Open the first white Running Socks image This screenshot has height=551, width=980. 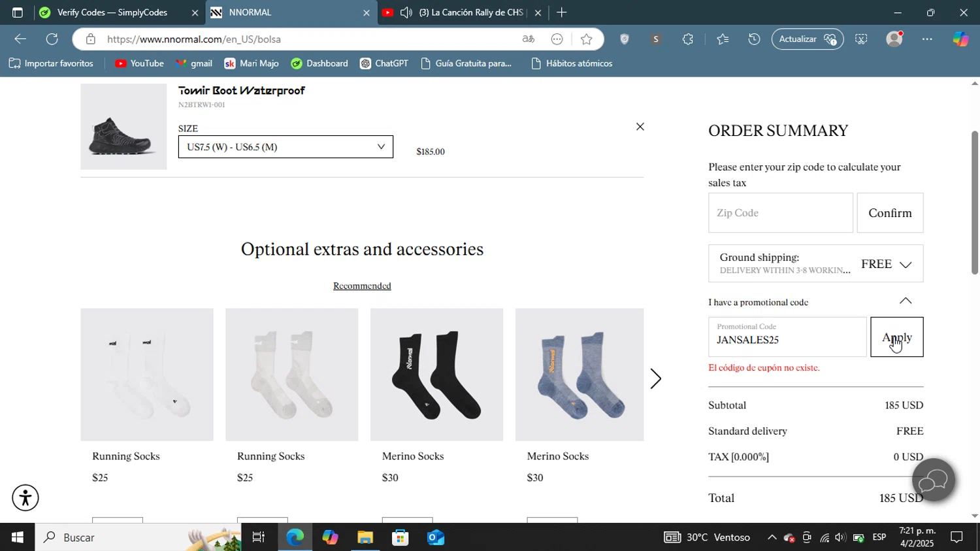tap(147, 375)
